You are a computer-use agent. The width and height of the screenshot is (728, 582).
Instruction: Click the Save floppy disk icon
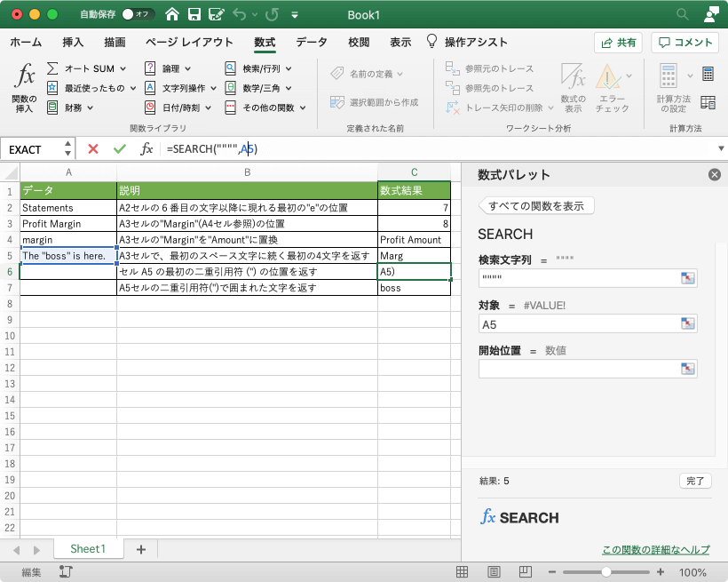click(x=194, y=14)
